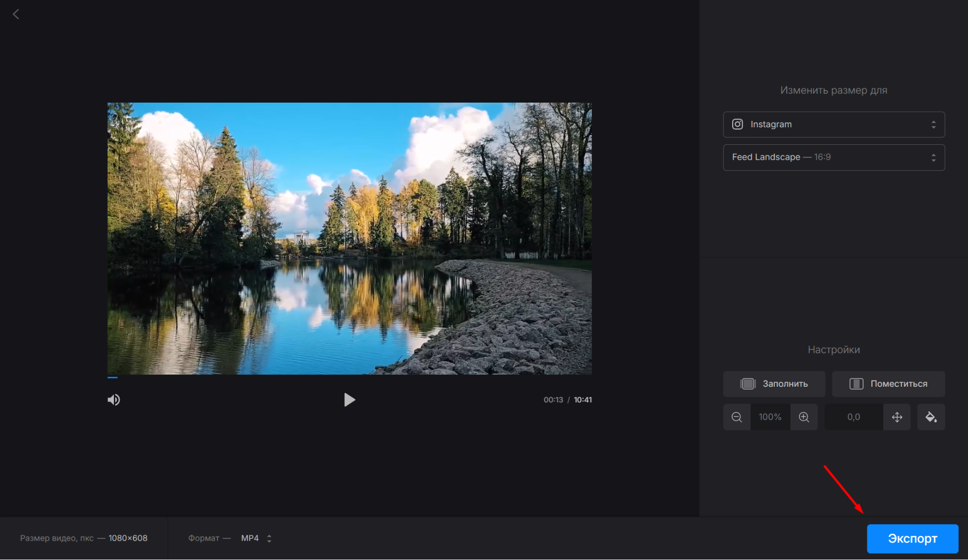Mute the video volume speaker icon
This screenshot has height=560, width=968.
point(114,400)
